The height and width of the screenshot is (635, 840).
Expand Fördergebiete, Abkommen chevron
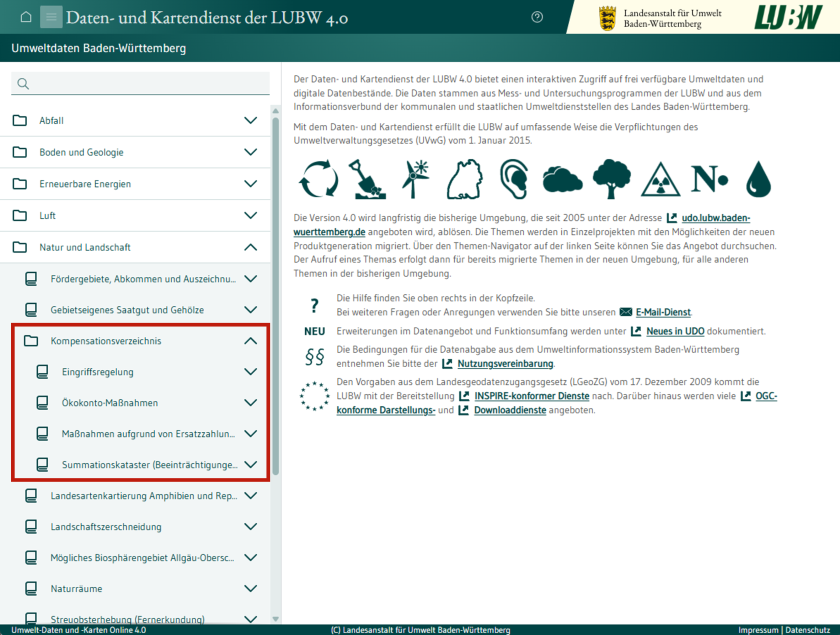(250, 278)
